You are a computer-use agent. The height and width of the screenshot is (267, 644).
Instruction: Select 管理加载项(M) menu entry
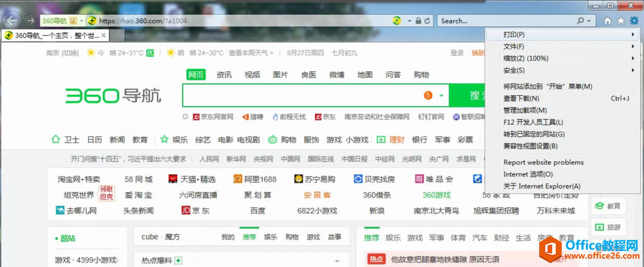coord(562,110)
